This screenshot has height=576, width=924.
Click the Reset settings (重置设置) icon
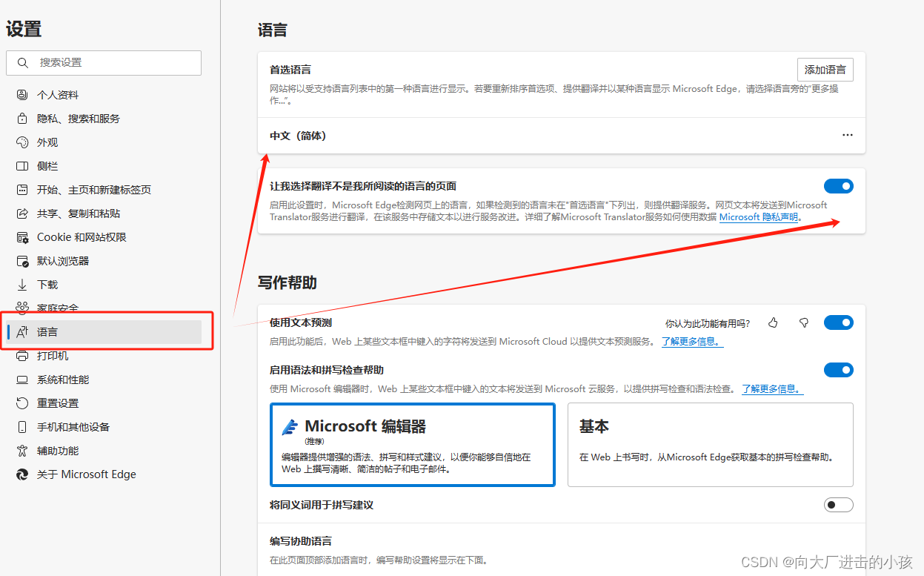(x=22, y=403)
